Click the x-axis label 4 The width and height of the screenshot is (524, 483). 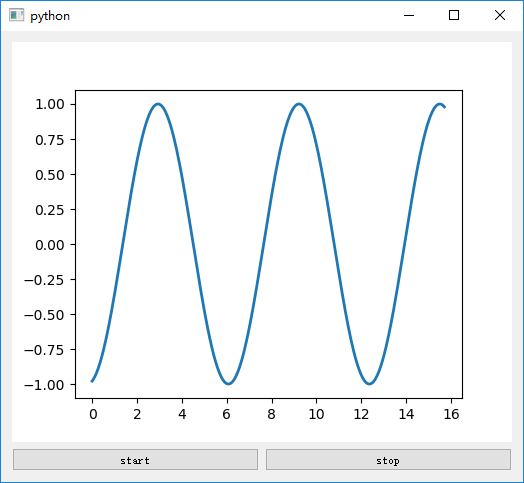(x=182, y=414)
